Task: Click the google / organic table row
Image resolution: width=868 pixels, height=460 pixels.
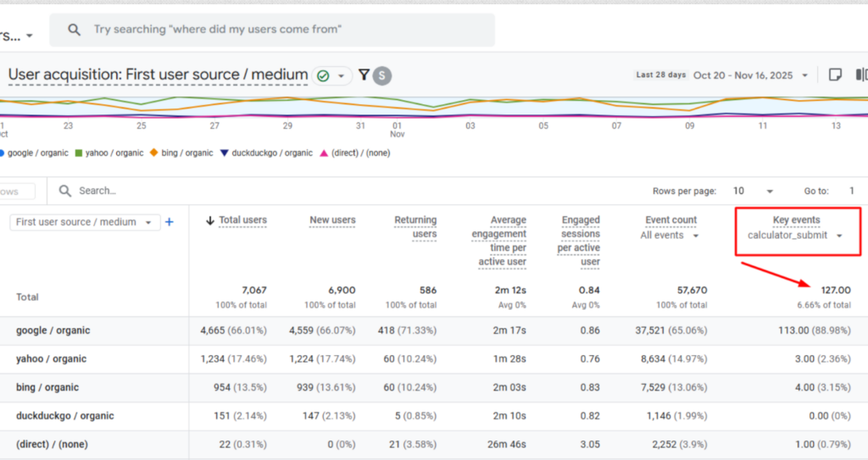Action: pyautogui.click(x=53, y=330)
